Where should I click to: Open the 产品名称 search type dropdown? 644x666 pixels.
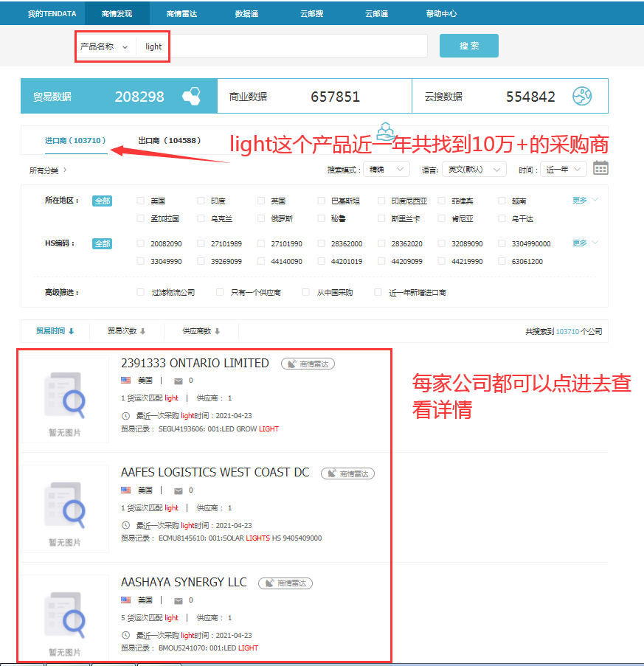coord(104,46)
